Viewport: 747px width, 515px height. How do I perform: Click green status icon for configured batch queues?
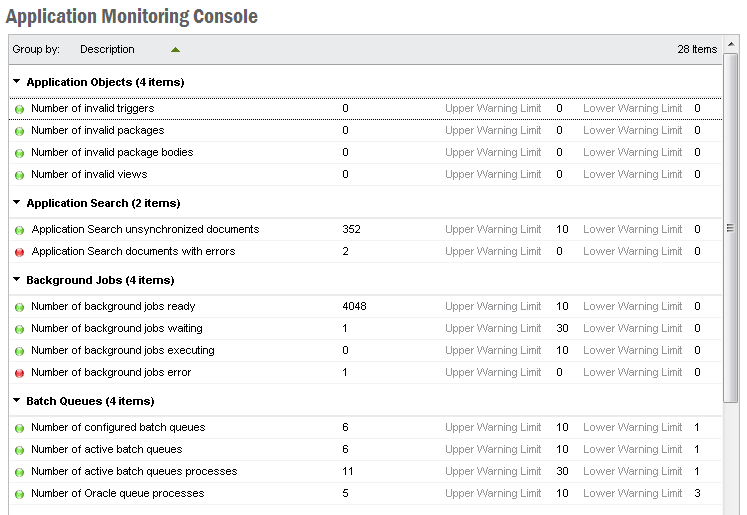20,428
